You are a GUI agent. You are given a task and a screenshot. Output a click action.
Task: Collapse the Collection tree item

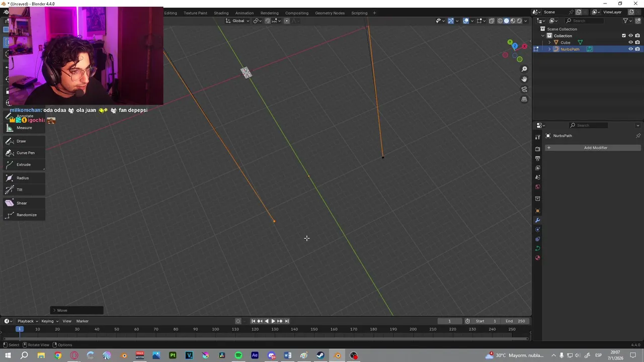pos(543,36)
